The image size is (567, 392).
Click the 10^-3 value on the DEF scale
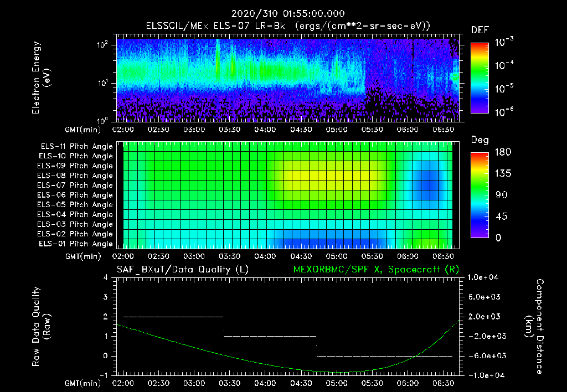coord(504,42)
